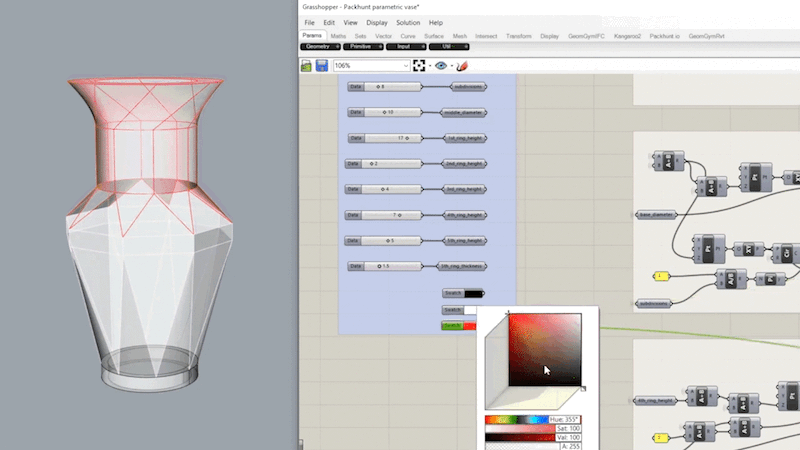The width and height of the screenshot is (800, 450).
Task: Click the black color Swatch component
Action: 463,293
